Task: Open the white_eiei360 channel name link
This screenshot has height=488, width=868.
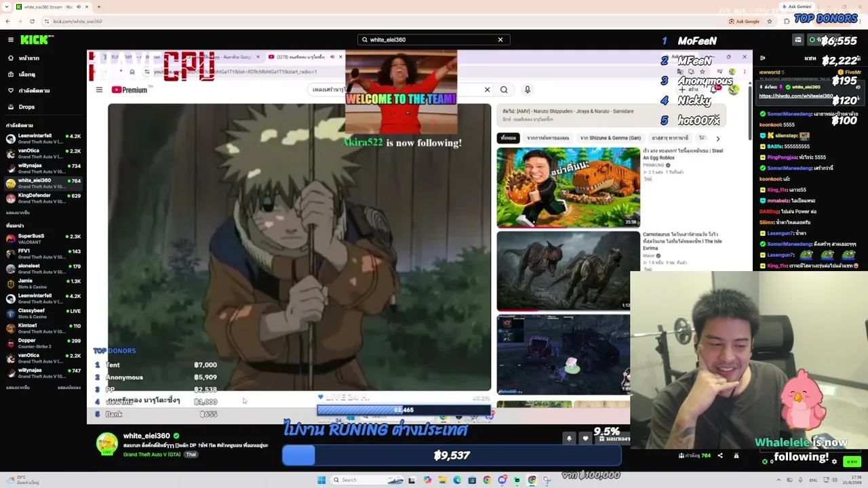Action: (146, 436)
